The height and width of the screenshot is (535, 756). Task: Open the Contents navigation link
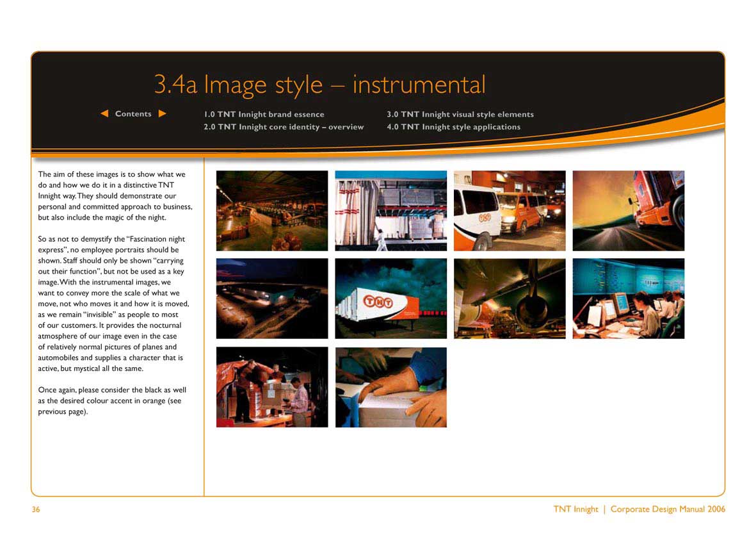[x=133, y=113]
